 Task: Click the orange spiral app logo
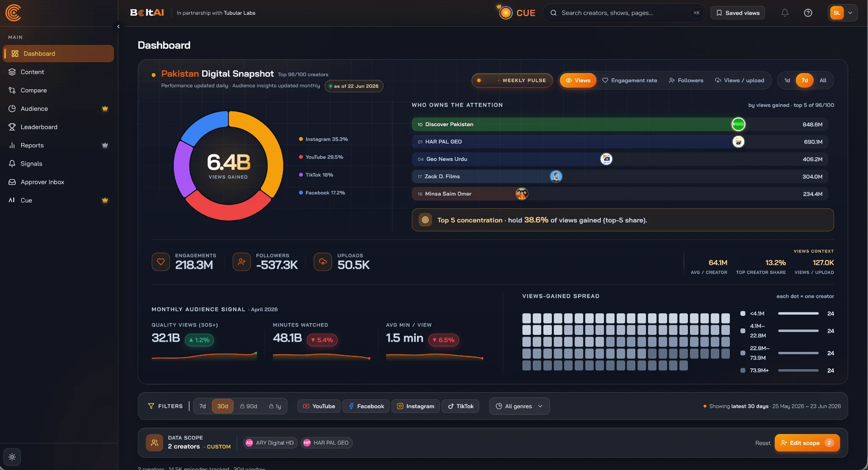[x=13, y=13]
